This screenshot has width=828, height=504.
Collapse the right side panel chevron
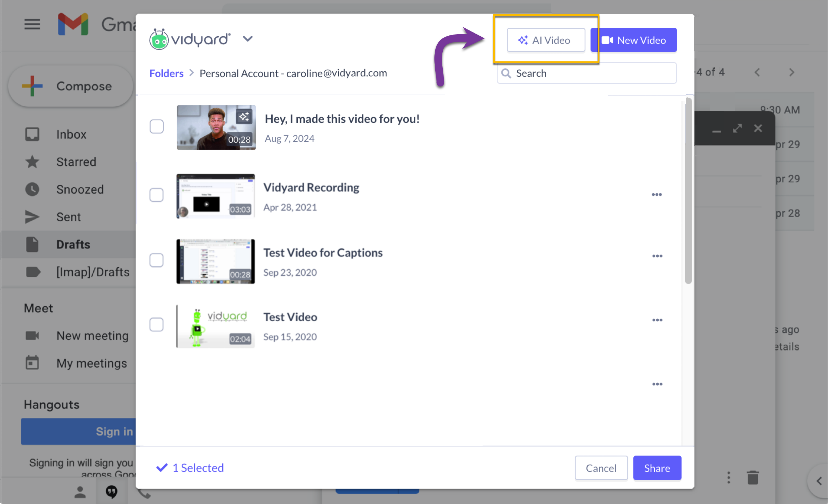820,480
